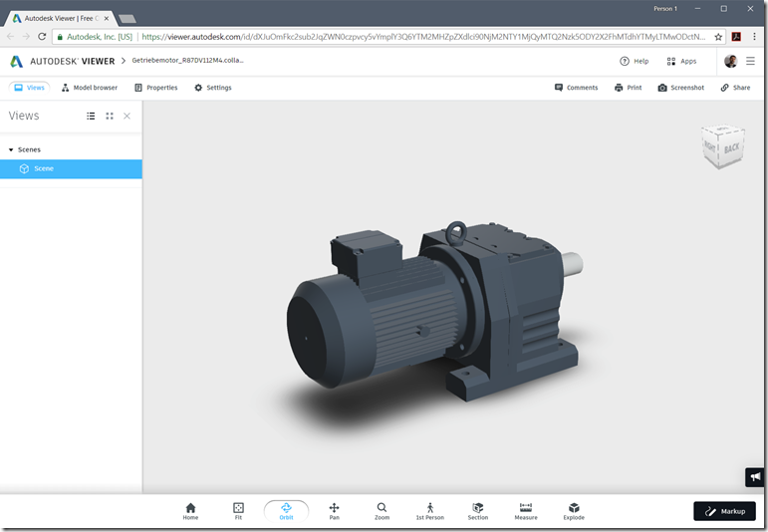Open Comments
Screen dimensions: 768x532
pyautogui.click(x=577, y=88)
